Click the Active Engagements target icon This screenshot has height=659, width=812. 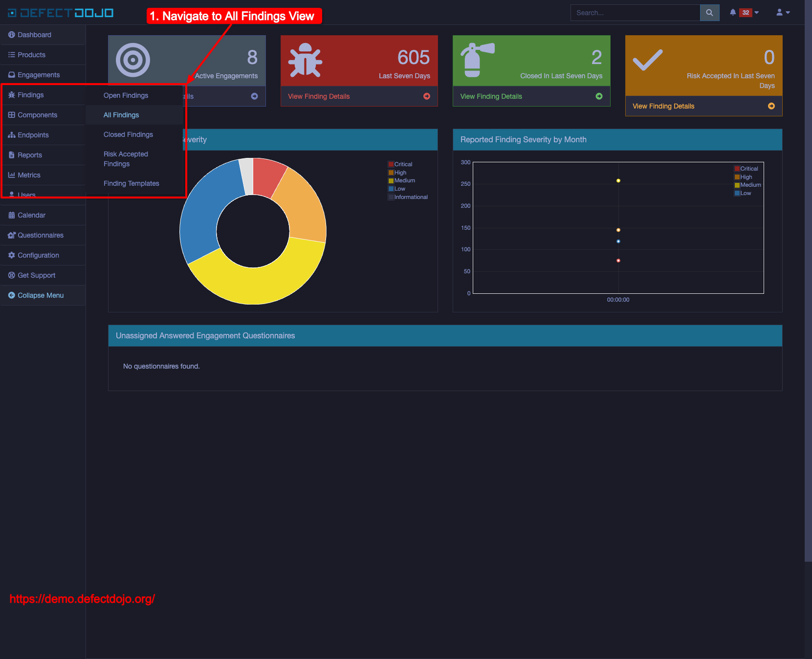click(x=133, y=60)
